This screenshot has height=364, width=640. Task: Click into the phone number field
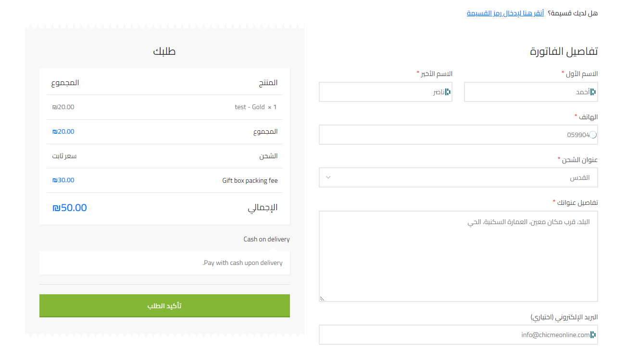click(x=458, y=135)
